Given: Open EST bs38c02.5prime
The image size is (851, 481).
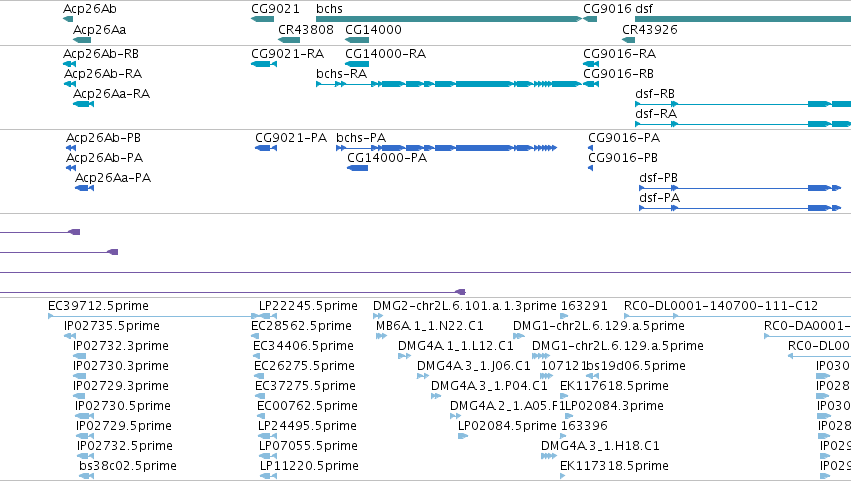Looking at the screenshot, I should click(x=128, y=467).
